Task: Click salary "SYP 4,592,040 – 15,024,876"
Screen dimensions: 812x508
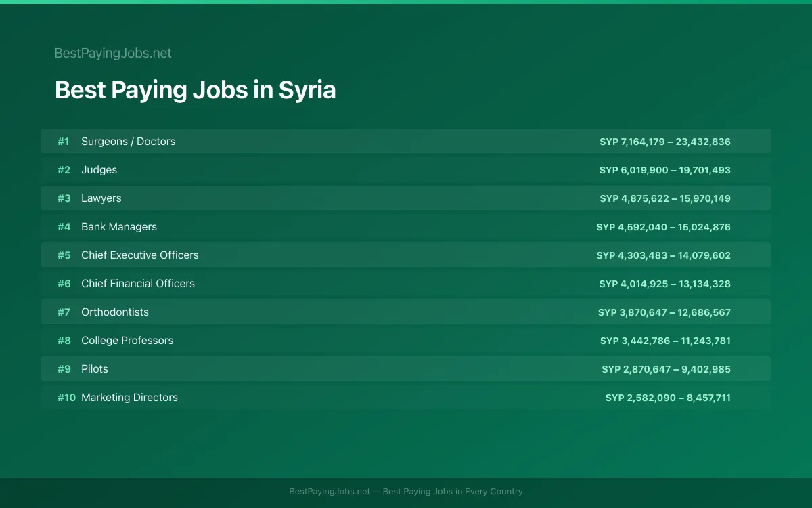Action: tap(664, 227)
